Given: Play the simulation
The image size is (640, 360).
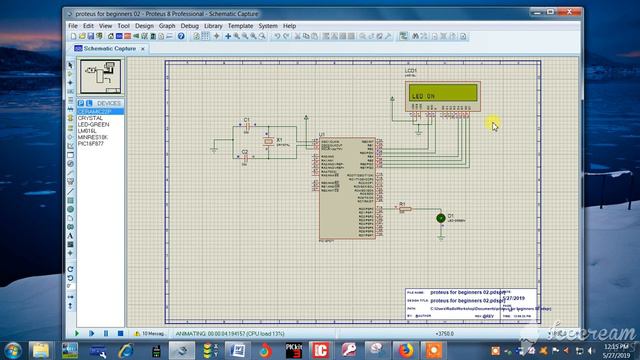Looking at the screenshot, I should (76, 333).
